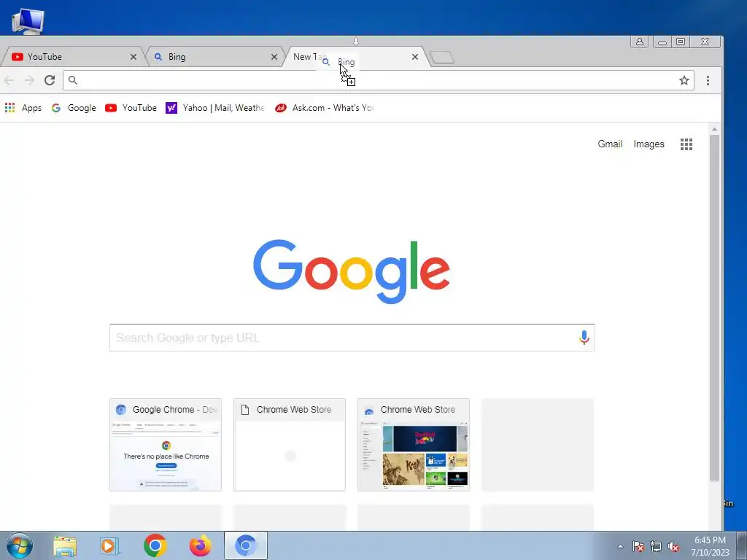
Task: Click the browser forward arrow
Action: (29, 80)
